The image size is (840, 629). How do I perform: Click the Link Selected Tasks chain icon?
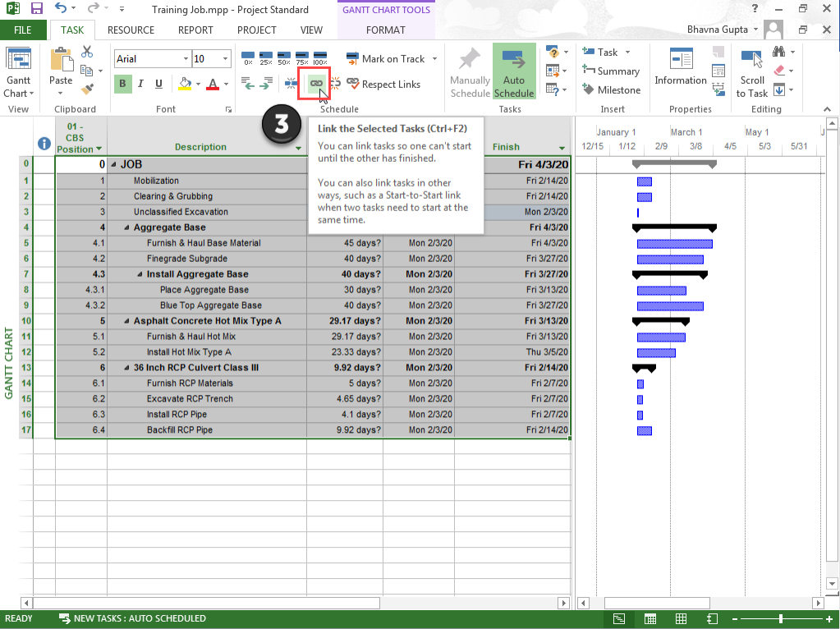point(315,83)
